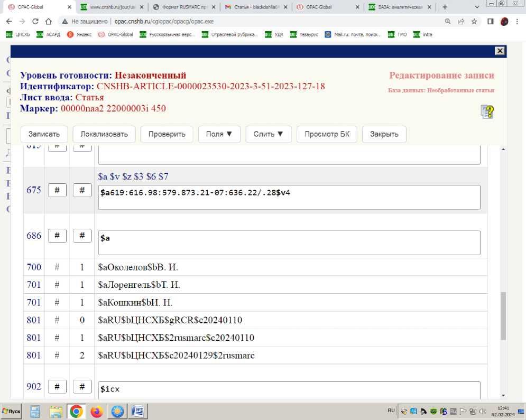The width and height of the screenshot is (526, 420).
Task: Open Word from the taskbar
Action: point(137,411)
